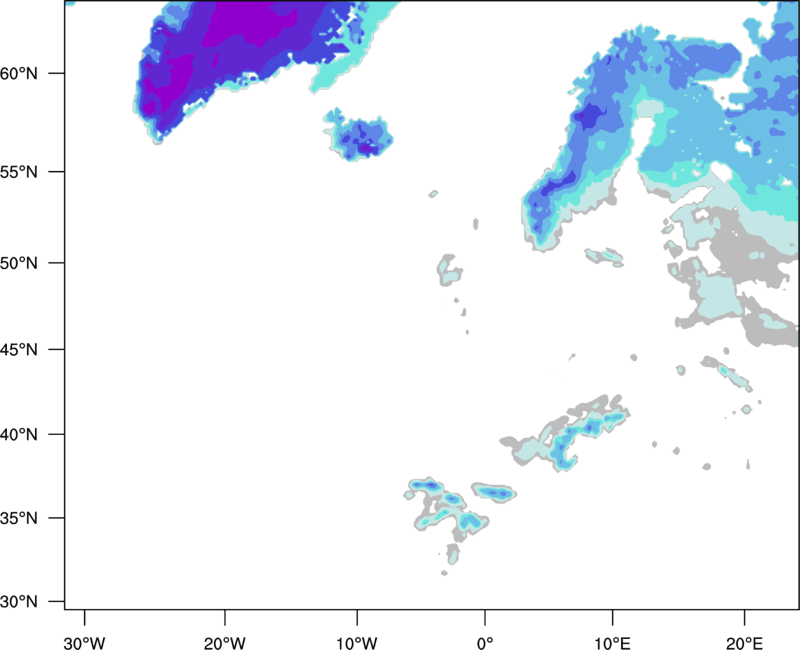The width and height of the screenshot is (800, 650).
Task: Click the 30°W longitude label
Action: click(84, 643)
